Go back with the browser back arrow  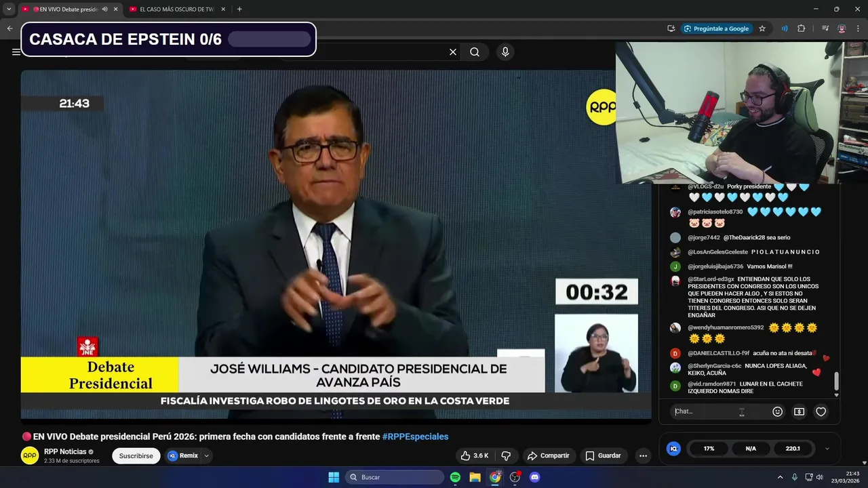9,28
